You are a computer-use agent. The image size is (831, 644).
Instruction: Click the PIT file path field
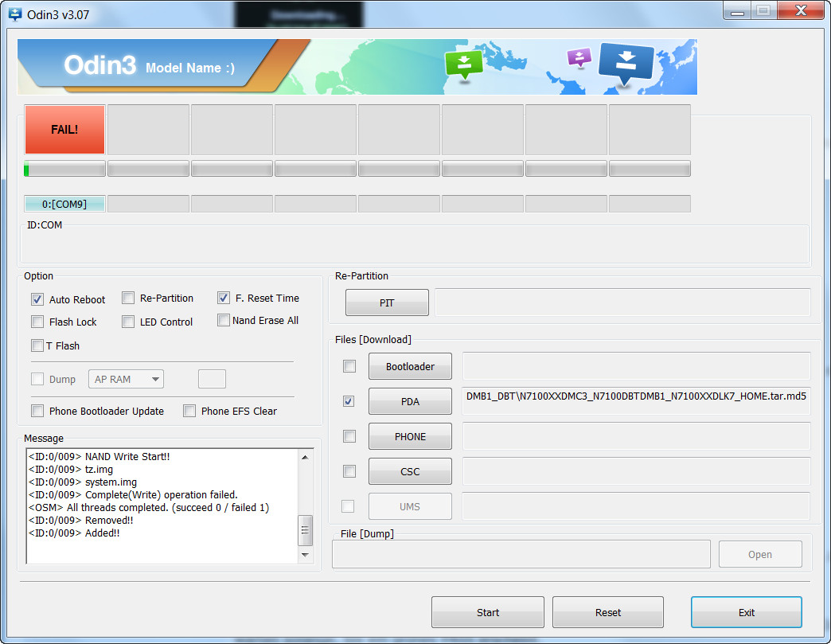click(622, 302)
